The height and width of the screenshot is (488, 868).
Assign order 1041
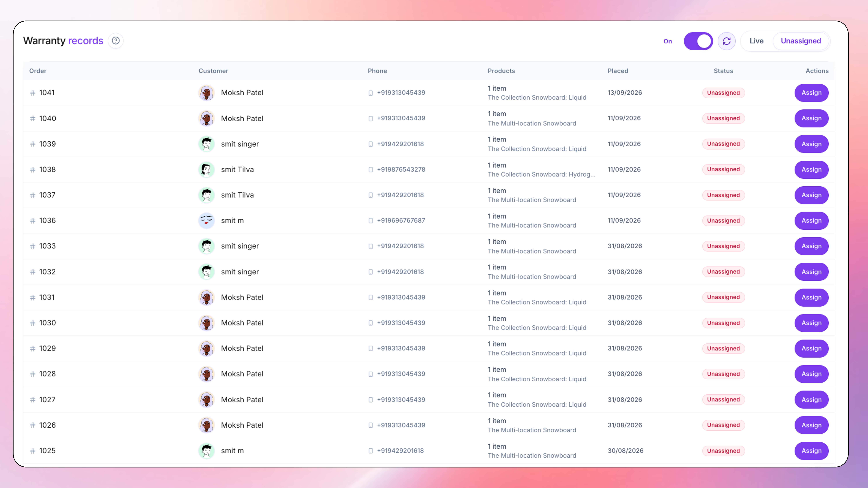[x=811, y=93]
